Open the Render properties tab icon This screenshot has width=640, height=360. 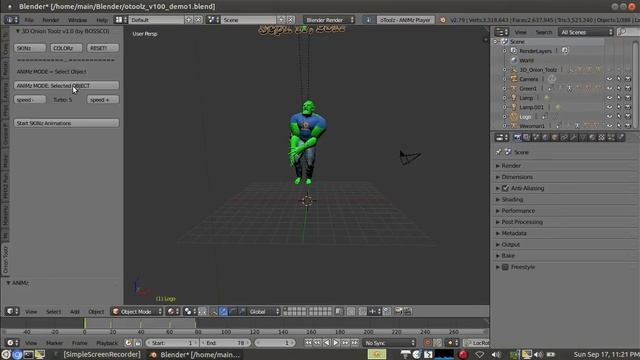coord(517,138)
